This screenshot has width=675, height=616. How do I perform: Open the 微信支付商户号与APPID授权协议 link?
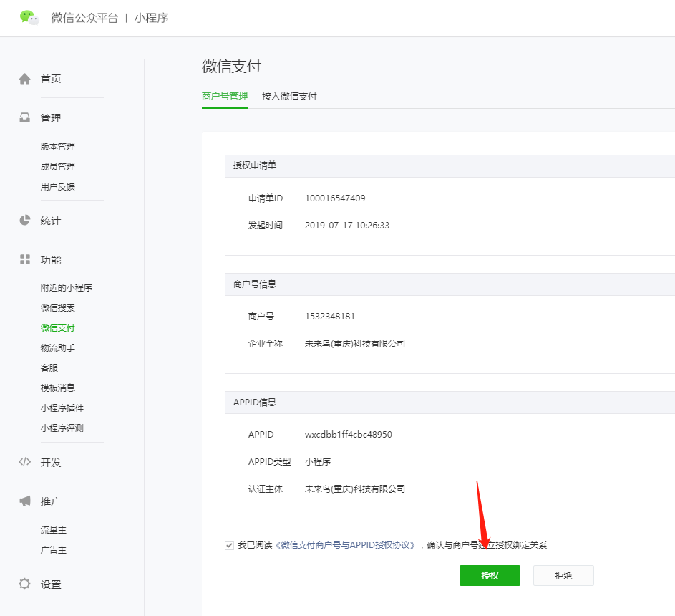[345, 545]
